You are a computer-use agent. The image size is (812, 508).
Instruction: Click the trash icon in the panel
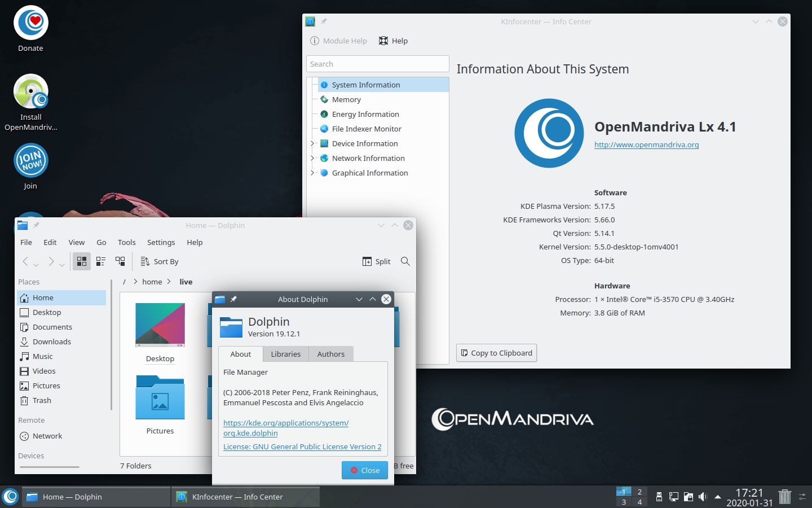[784, 497]
